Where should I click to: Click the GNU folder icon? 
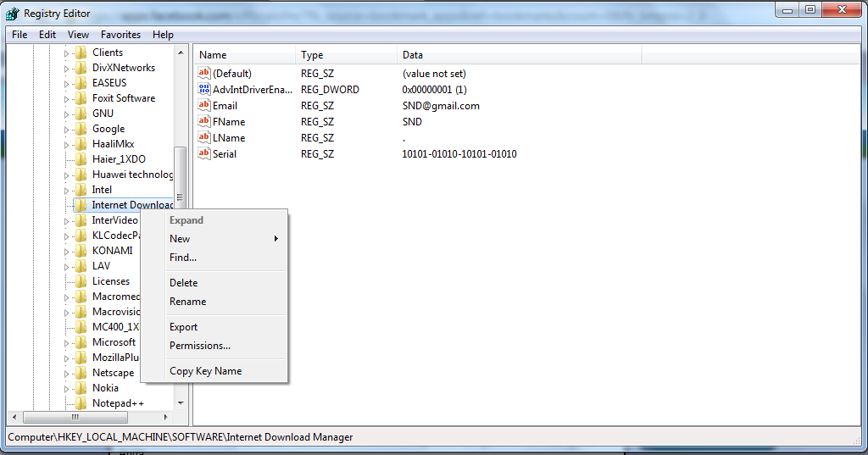point(81,114)
